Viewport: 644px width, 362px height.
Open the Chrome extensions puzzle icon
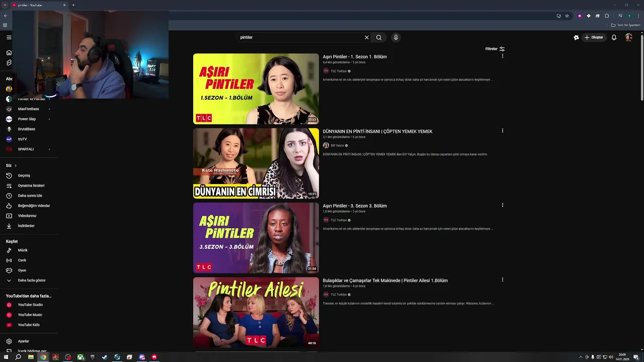(x=607, y=16)
